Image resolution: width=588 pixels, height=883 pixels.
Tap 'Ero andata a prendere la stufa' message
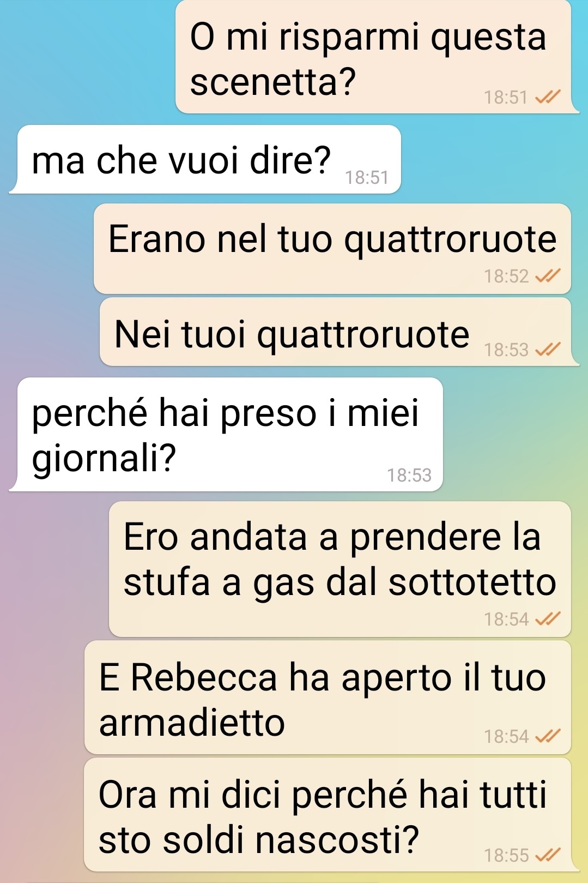tap(340, 569)
